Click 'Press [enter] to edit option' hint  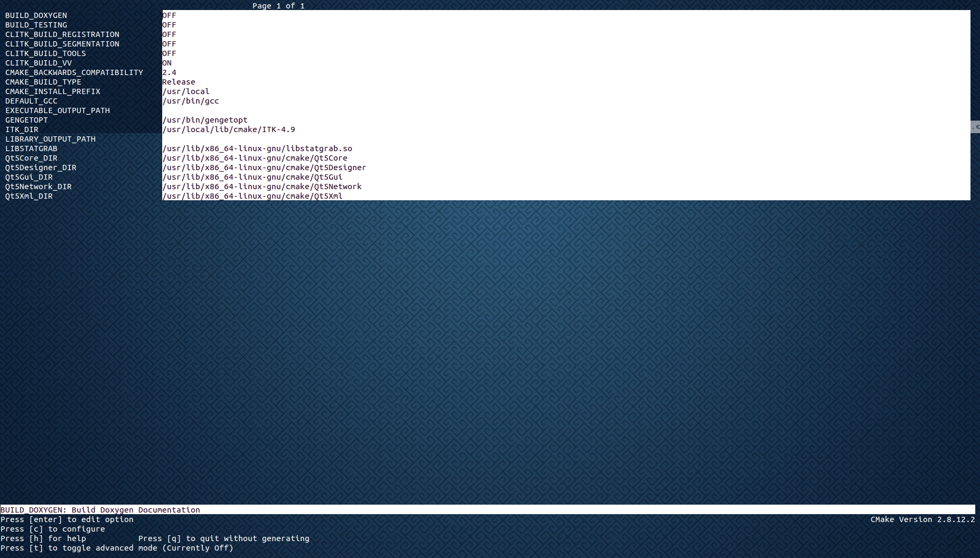click(x=67, y=519)
